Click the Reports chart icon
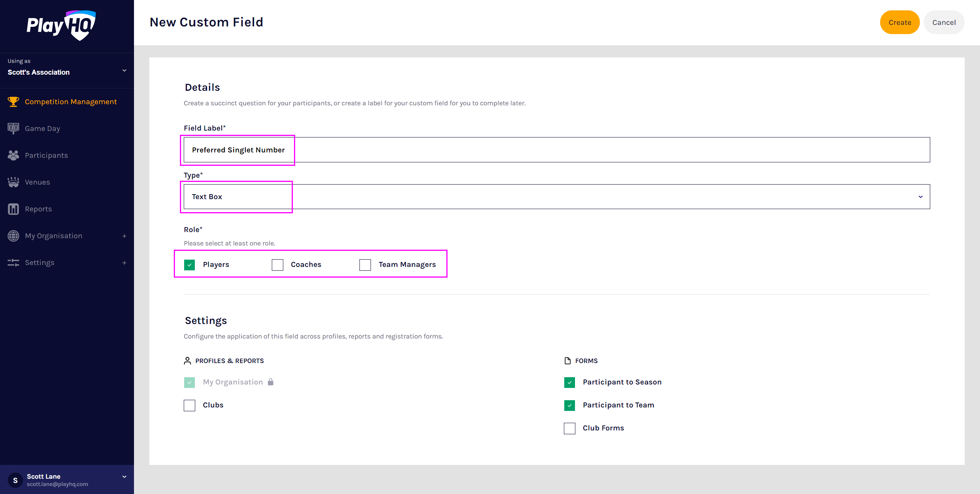 click(13, 209)
